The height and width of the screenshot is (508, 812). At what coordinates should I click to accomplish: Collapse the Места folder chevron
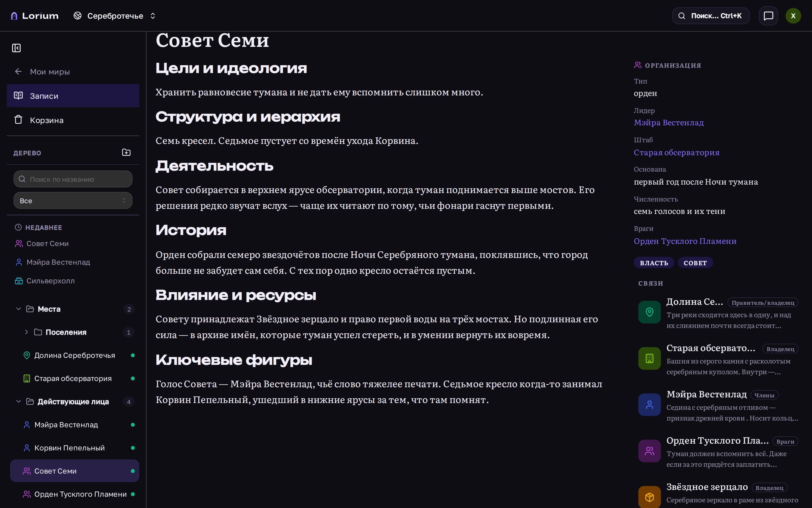pyautogui.click(x=18, y=309)
